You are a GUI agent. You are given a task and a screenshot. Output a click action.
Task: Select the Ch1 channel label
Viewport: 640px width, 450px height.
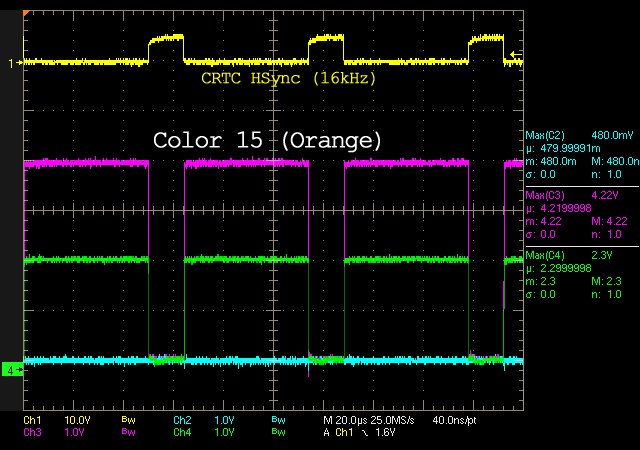tap(31, 421)
